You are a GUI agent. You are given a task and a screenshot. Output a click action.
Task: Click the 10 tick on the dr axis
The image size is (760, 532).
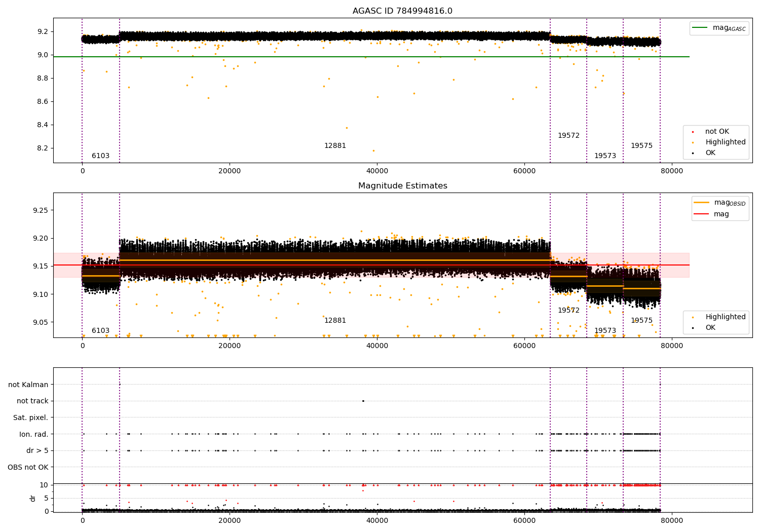click(x=44, y=485)
